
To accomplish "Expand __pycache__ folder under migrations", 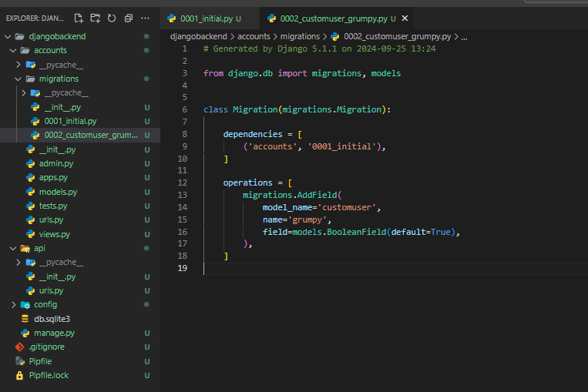I will click(x=24, y=93).
